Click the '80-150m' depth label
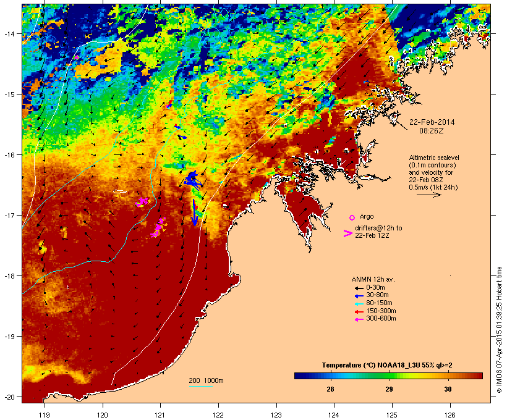507x420 pixels. click(x=379, y=303)
